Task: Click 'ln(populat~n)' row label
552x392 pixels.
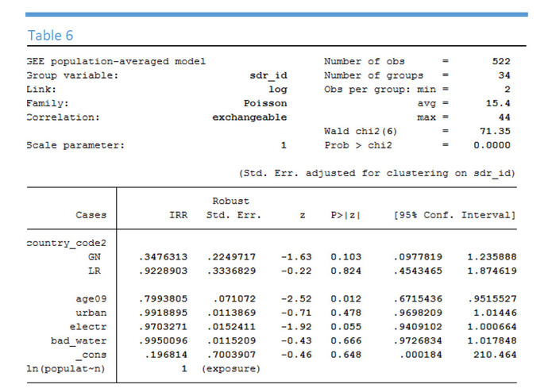Action: click(66, 369)
